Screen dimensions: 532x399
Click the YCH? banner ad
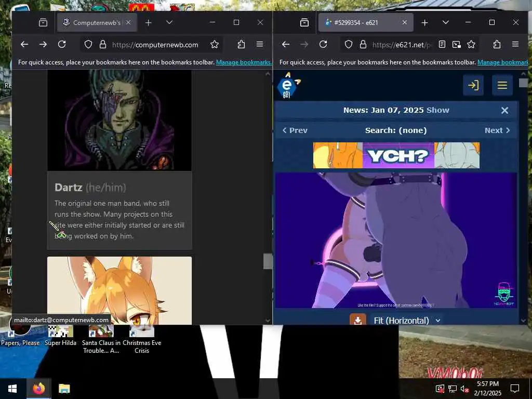coord(396,155)
